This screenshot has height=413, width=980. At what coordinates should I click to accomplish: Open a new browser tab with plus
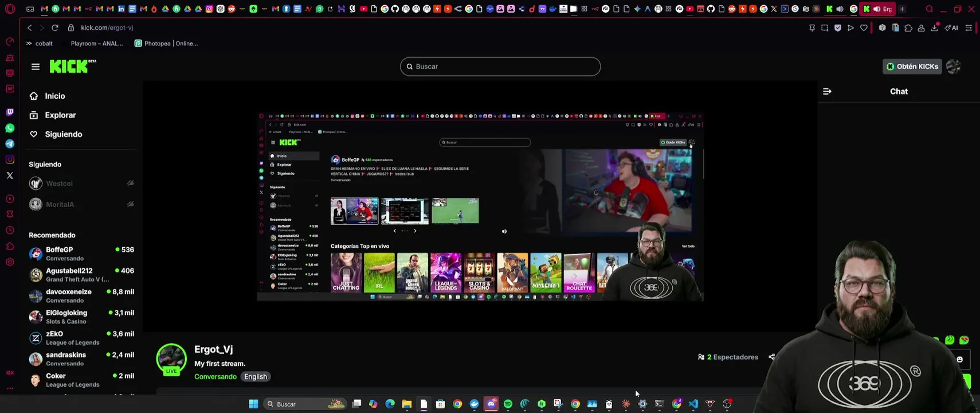click(x=902, y=9)
